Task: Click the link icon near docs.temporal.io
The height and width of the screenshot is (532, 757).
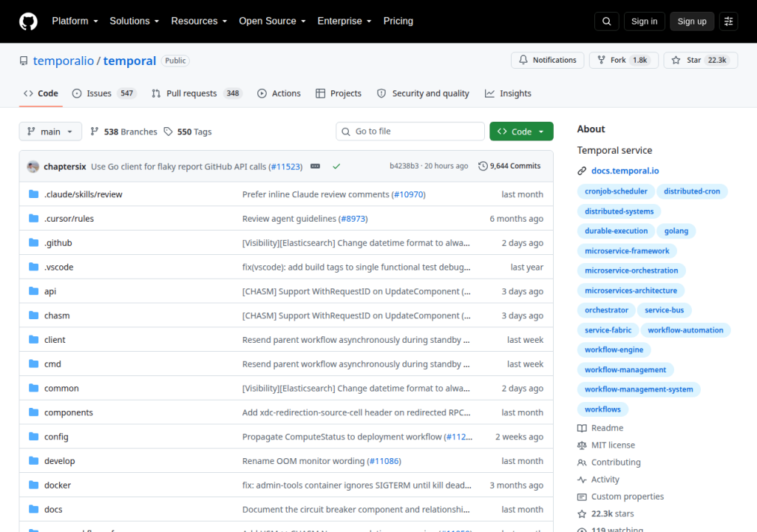Action: pyautogui.click(x=582, y=171)
